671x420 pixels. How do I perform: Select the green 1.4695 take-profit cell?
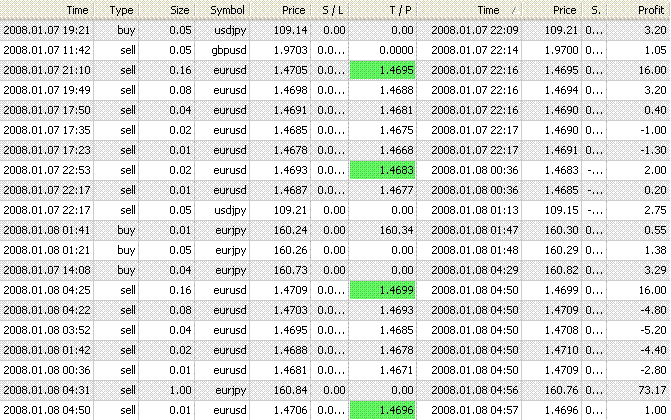pos(383,70)
